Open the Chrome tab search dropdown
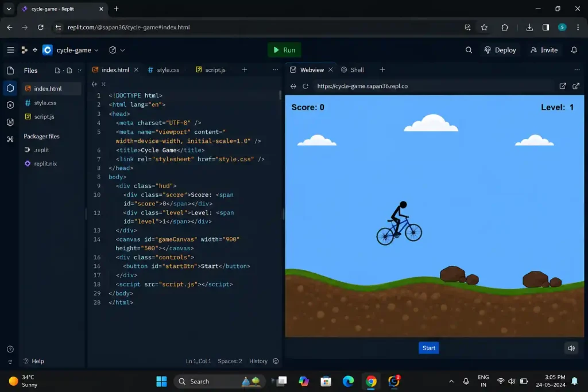The image size is (588, 392). coord(9,9)
